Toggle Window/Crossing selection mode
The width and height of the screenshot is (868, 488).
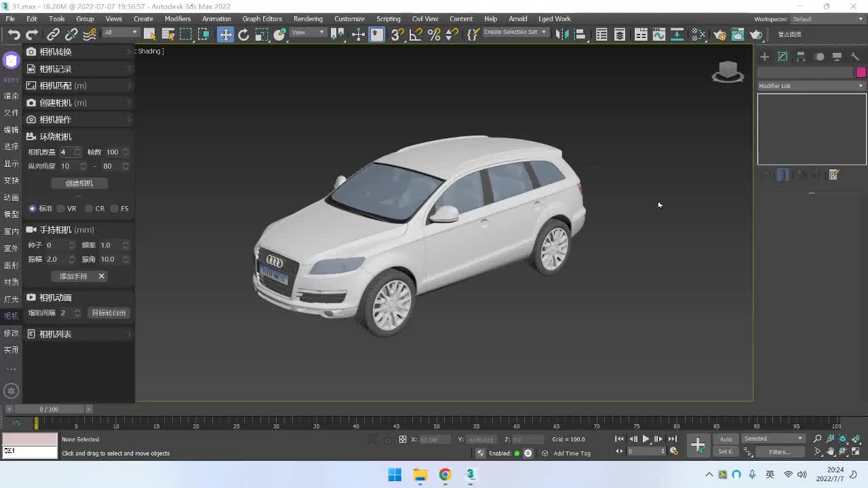click(203, 35)
